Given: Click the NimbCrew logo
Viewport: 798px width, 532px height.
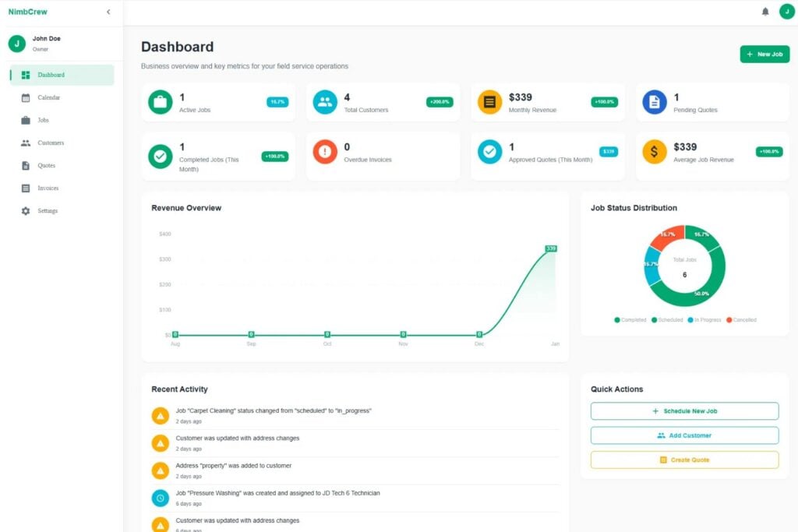Looking at the screenshot, I should coord(27,12).
